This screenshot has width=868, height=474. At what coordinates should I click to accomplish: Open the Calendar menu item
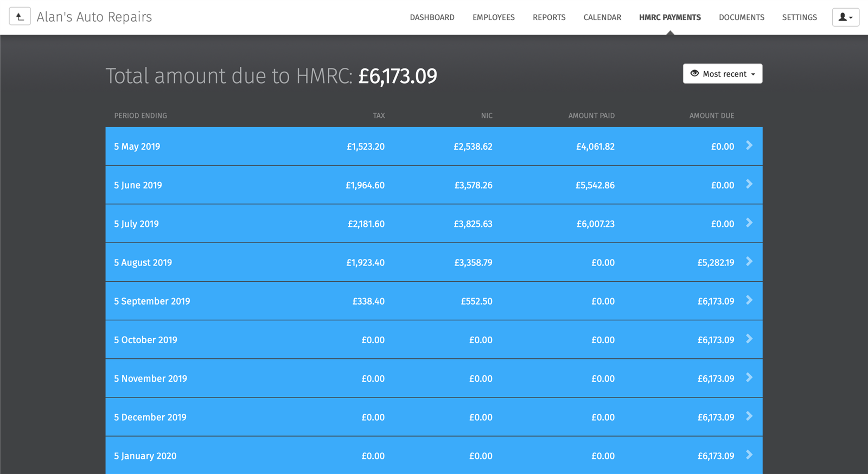coord(602,17)
